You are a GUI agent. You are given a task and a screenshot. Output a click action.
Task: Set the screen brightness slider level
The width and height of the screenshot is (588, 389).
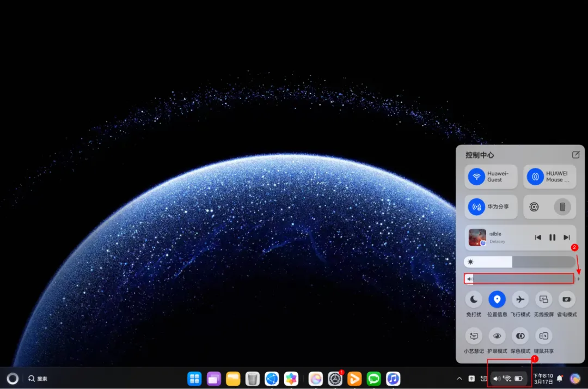point(519,262)
